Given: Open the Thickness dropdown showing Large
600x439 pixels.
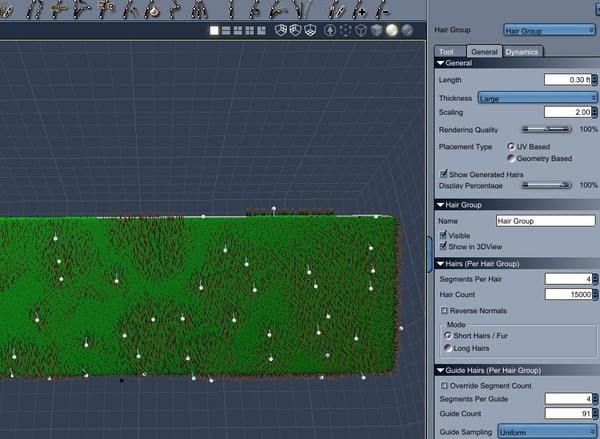Looking at the screenshot, I should pos(538,98).
